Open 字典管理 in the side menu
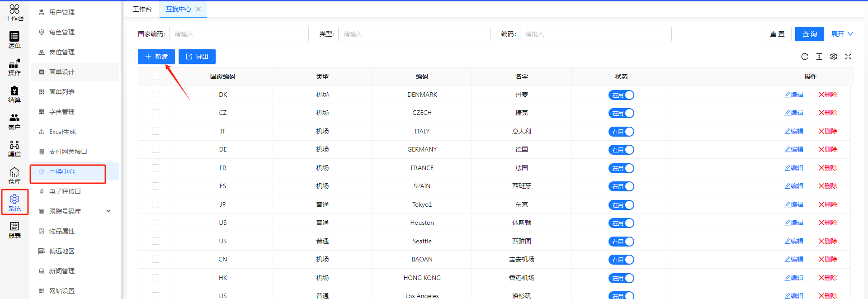 (62, 112)
